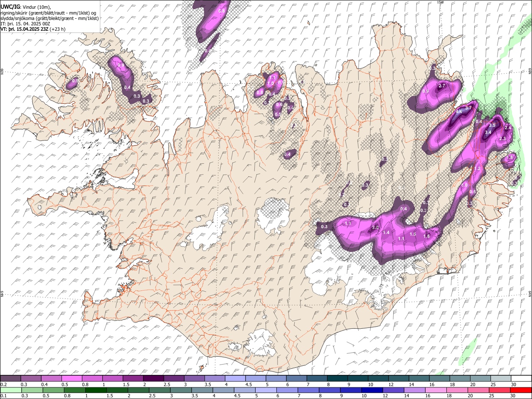Click the 2.0 snowfall value over Vatnajökull area
Image resolution: width=532 pixels, height=399 pixels.
(x=375, y=227)
